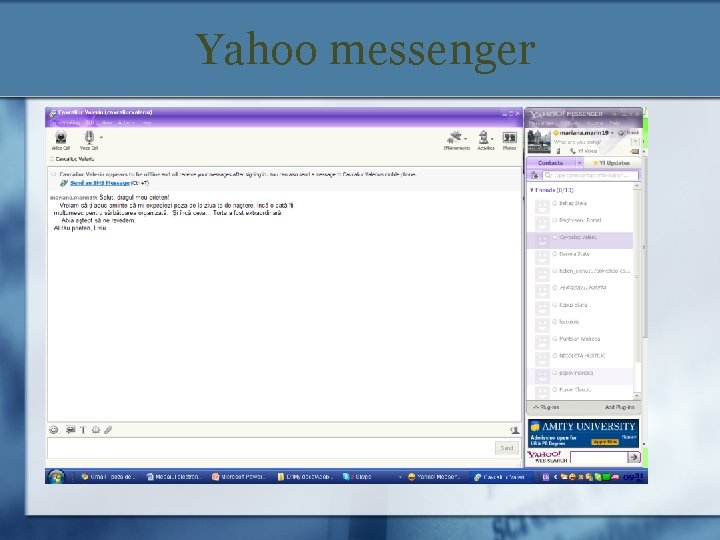Open the text formatting T icon
Image resolution: width=720 pixels, height=540 pixels.
(x=83, y=430)
